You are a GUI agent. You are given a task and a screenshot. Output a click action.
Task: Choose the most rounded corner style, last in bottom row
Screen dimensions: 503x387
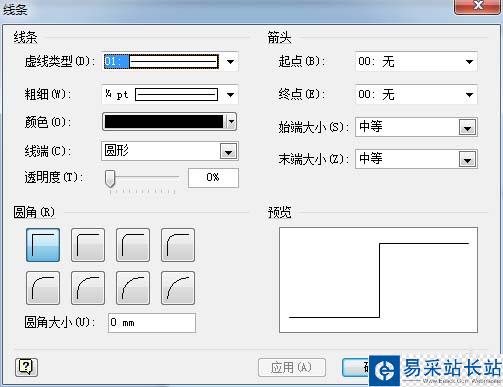coord(178,288)
